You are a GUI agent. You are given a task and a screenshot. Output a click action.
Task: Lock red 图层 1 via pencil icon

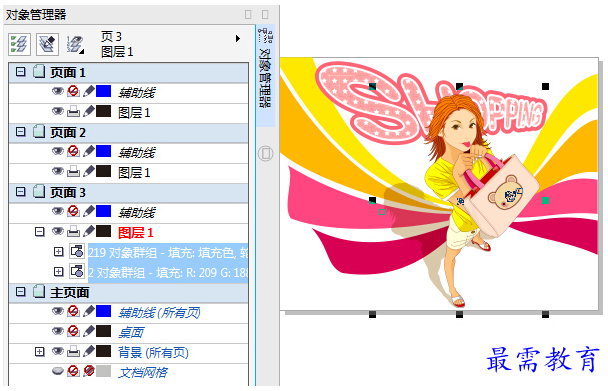click(x=88, y=231)
